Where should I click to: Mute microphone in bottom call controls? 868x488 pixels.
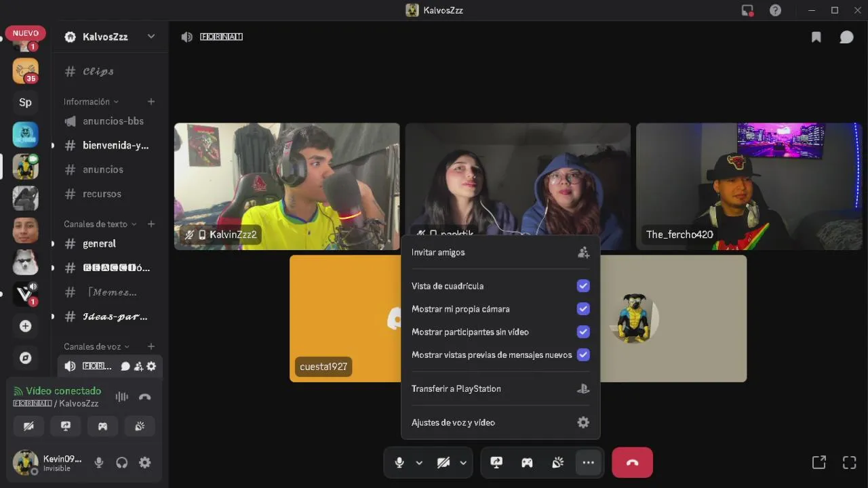click(x=399, y=462)
